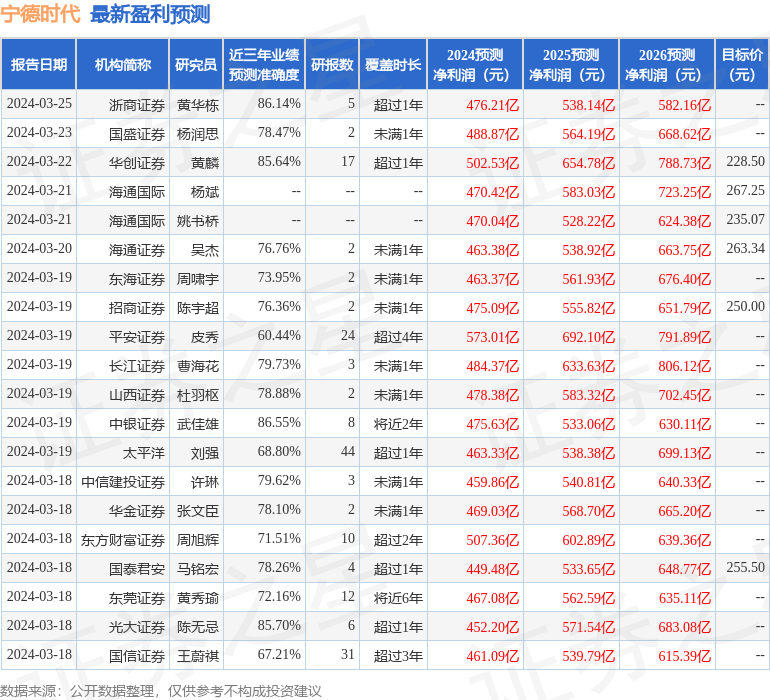Click target price 255.50
The width and height of the screenshot is (770, 700).
click(745, 567)
